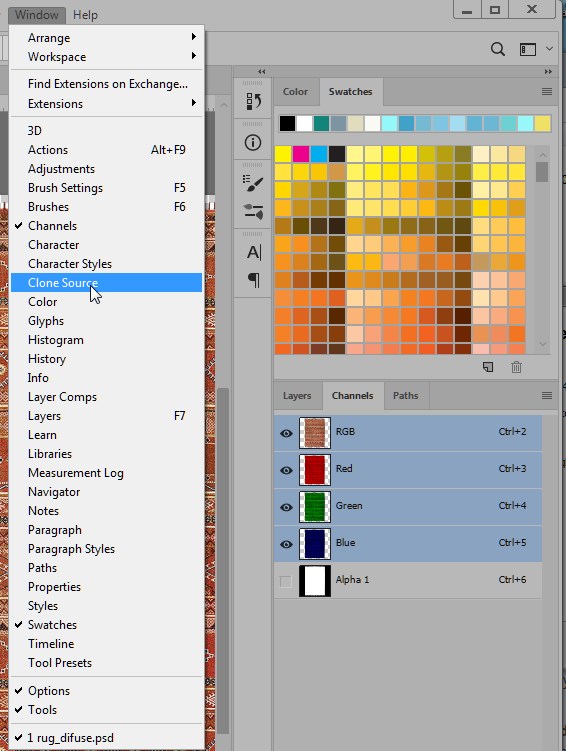
Task: Switch to the Layers tab
Action: 297,396
